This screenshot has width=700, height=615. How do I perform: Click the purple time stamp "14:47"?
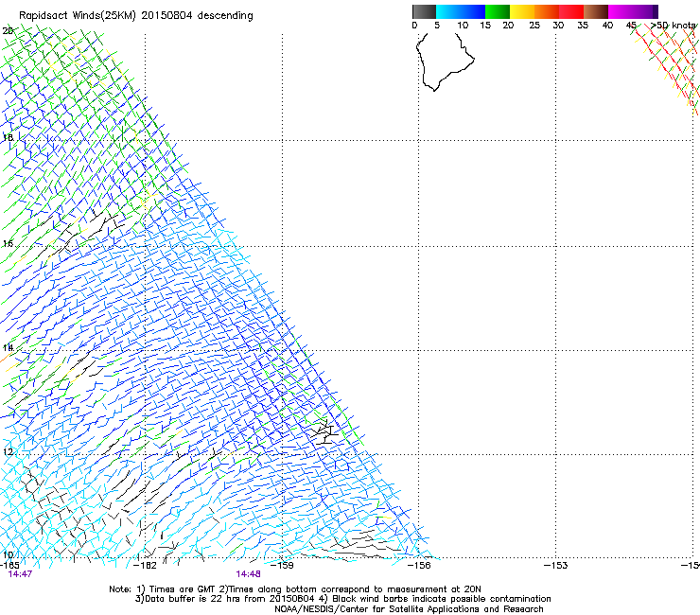tap(20, 574)
